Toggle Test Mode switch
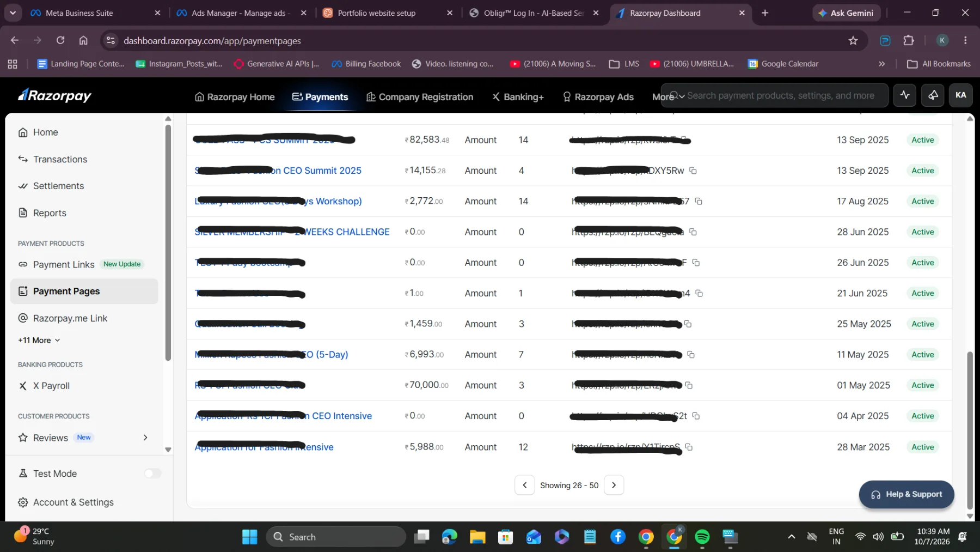Image resolution: width=980 pixels, height=552 pixels. 152,474
